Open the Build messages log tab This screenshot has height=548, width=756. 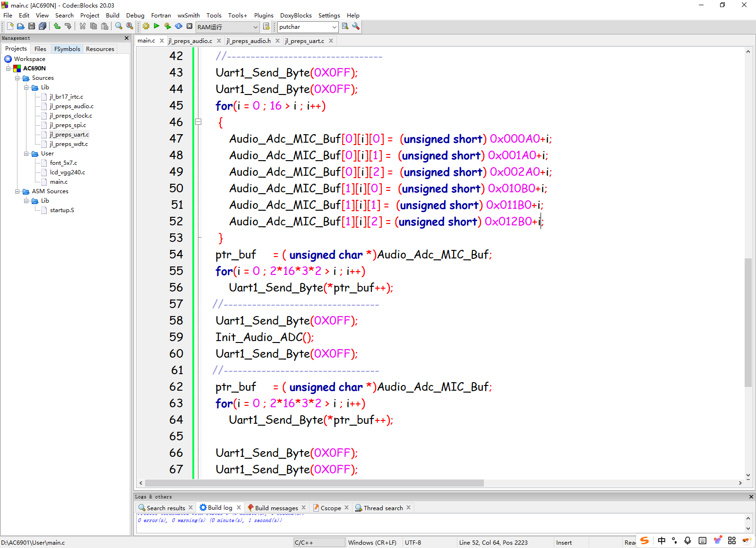point(276,508)
